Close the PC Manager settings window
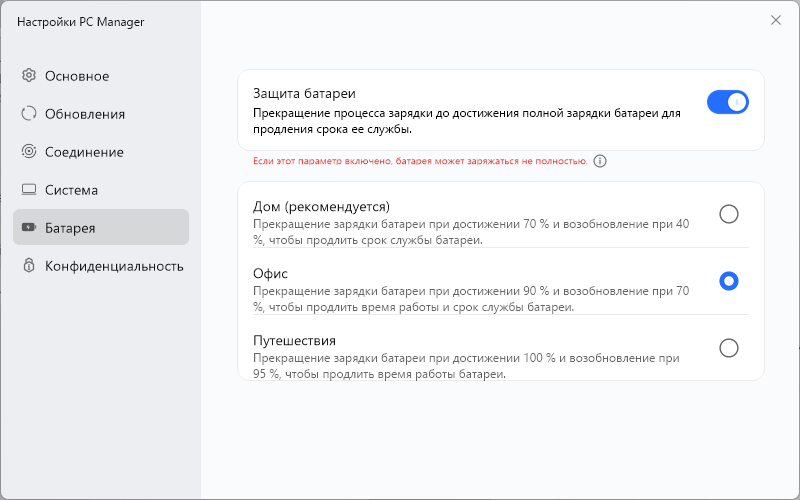Screen dimensions: 800x500 coord(776,20)
